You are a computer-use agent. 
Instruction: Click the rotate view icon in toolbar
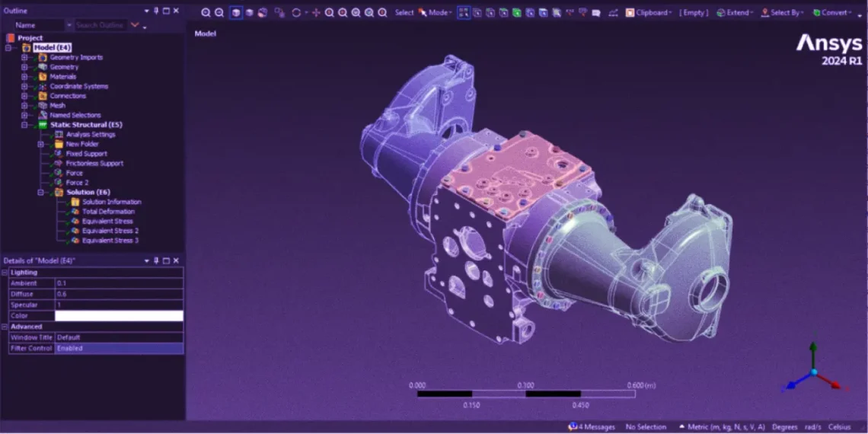pyautogui.click(x=296, y=13)
